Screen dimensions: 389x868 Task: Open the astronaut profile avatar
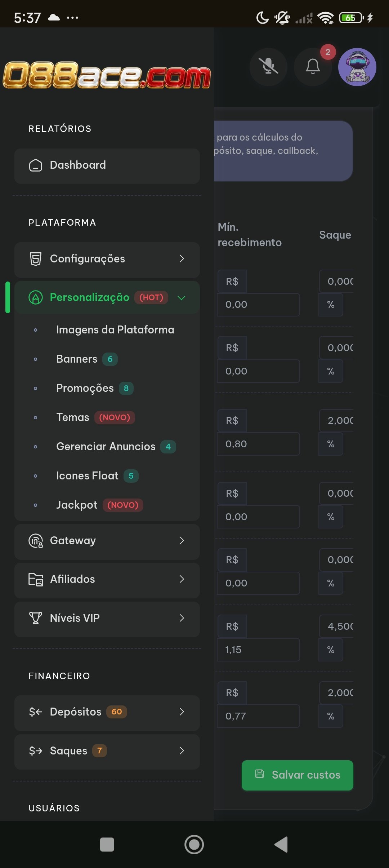click(x=357, y=67)
